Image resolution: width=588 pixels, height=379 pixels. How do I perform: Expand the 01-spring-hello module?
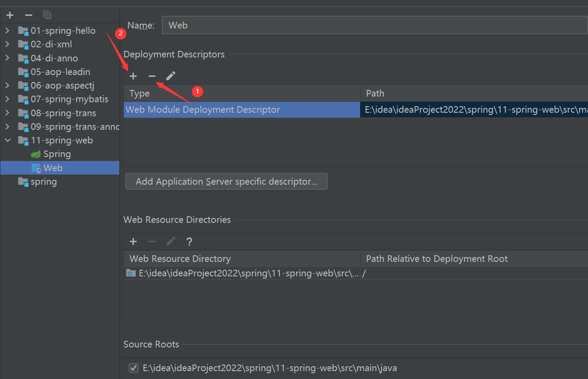(7, 31)
